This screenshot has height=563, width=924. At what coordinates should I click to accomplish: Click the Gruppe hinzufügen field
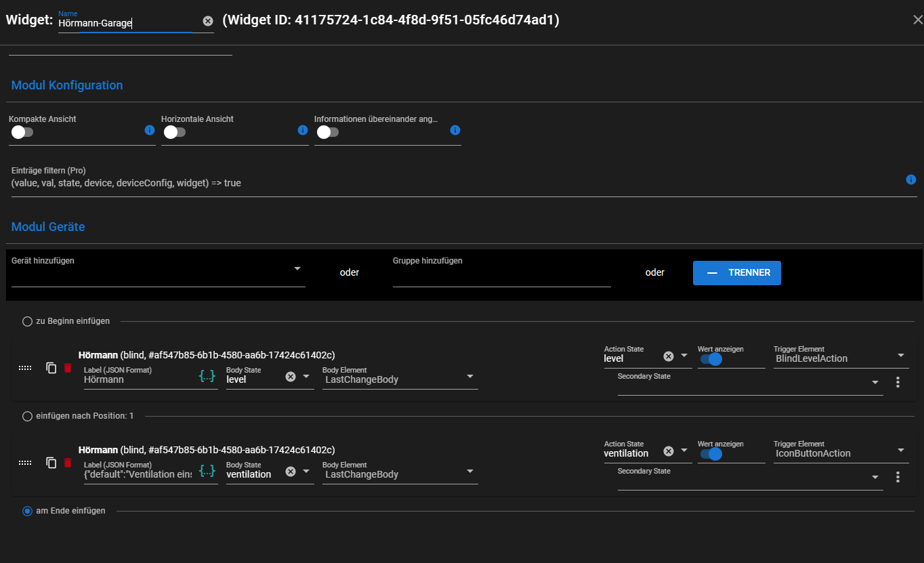(x=502, y=272)
